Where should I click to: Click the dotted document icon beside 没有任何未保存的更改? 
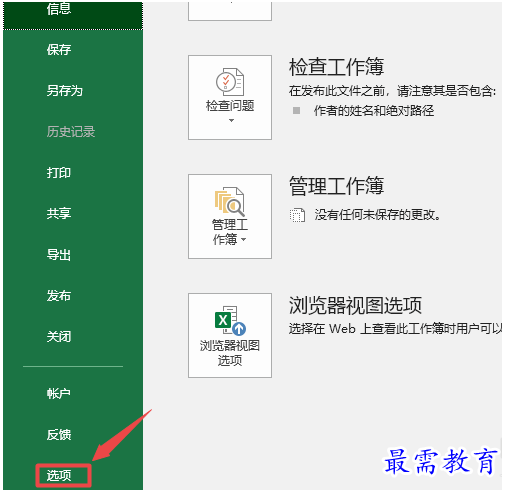pos(297,215)
